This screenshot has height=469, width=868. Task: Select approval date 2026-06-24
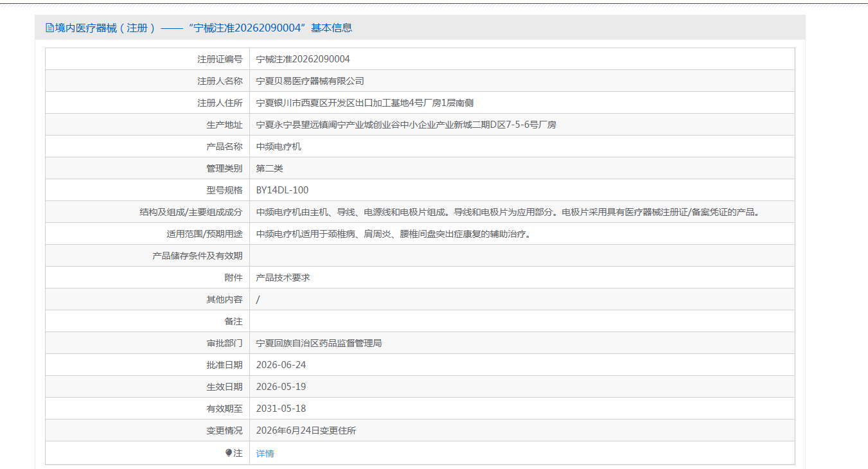coord(281,365)
